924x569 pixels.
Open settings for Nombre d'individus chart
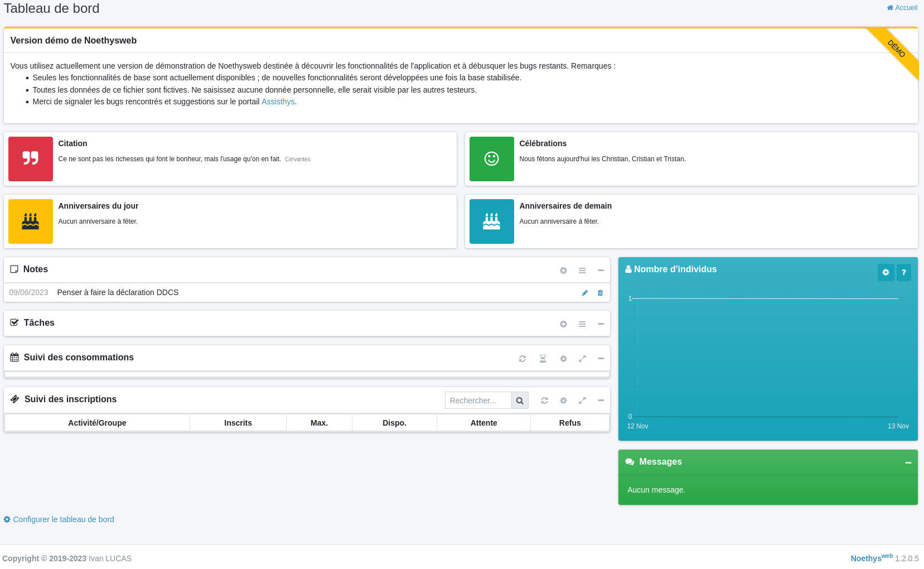pyautogui.click(x=886, y=272)
